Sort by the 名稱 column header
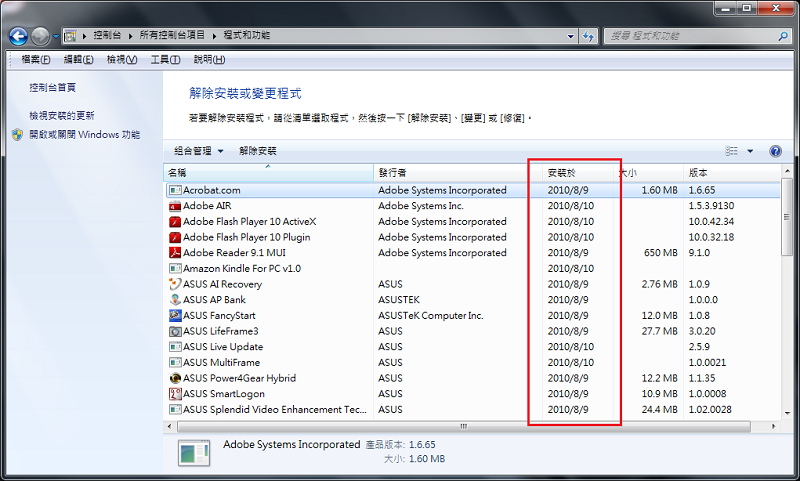The image size is (800, 481). pyautogui.click(x=268, y=173)
